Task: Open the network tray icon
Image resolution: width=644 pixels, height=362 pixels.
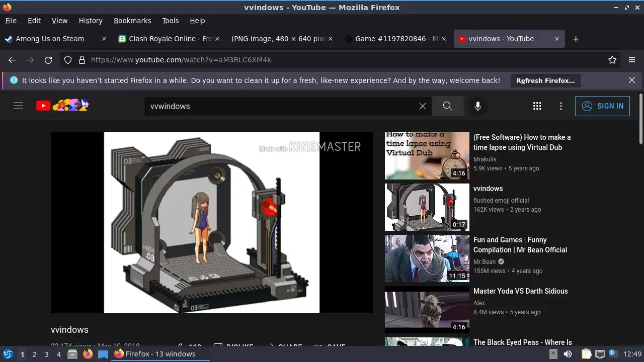Action: (600, 354)
